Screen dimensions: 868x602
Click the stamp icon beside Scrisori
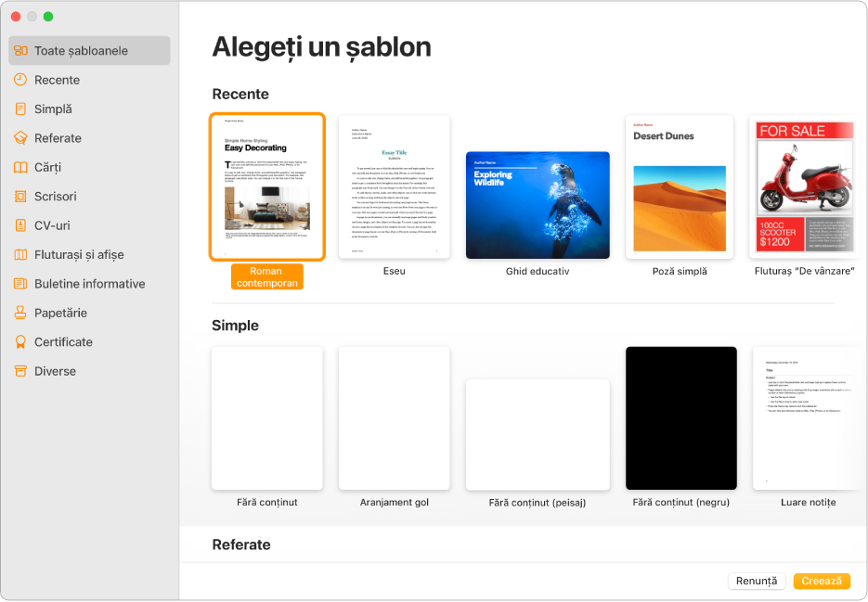(x=20, y=197)
